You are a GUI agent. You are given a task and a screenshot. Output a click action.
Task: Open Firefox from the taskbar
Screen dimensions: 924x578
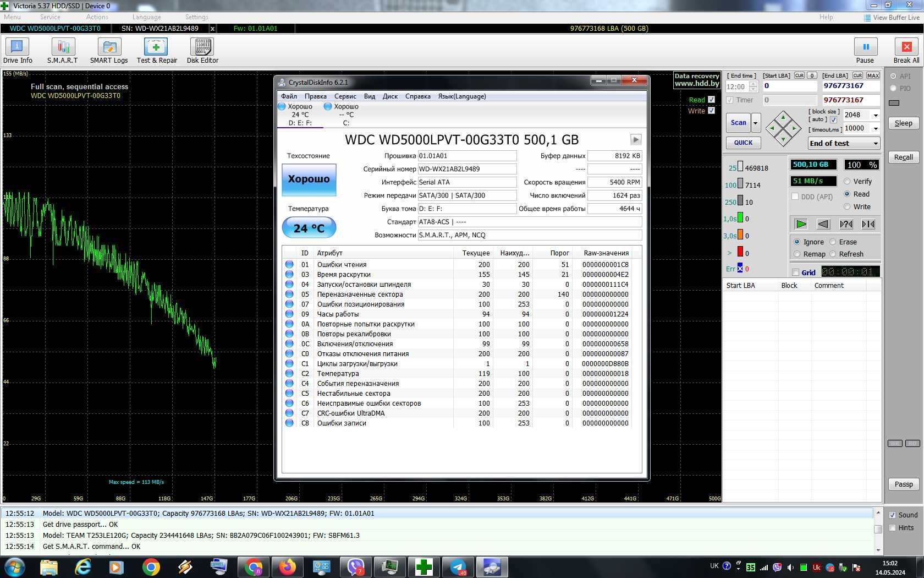(x=287, y=567)
